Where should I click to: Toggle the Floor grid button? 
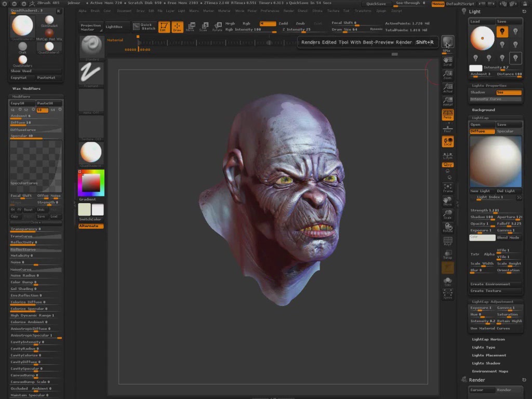click(447, 128)
